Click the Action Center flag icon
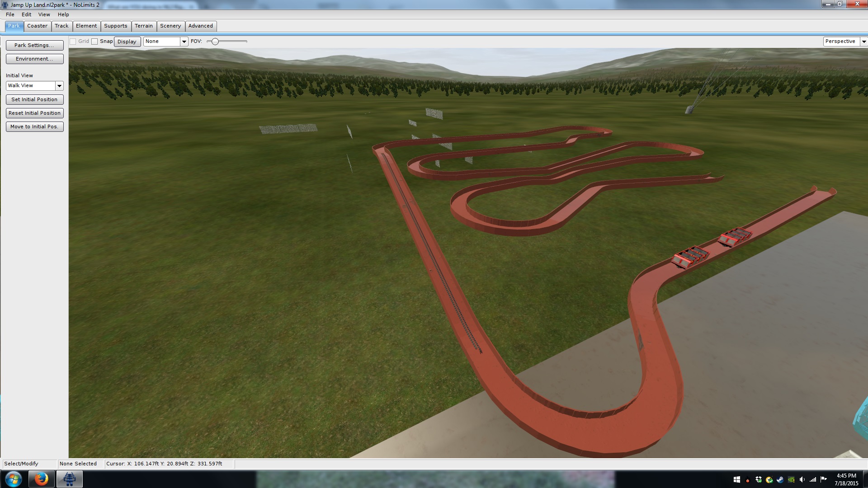This screenshot has height=488, width=868. 823,479
